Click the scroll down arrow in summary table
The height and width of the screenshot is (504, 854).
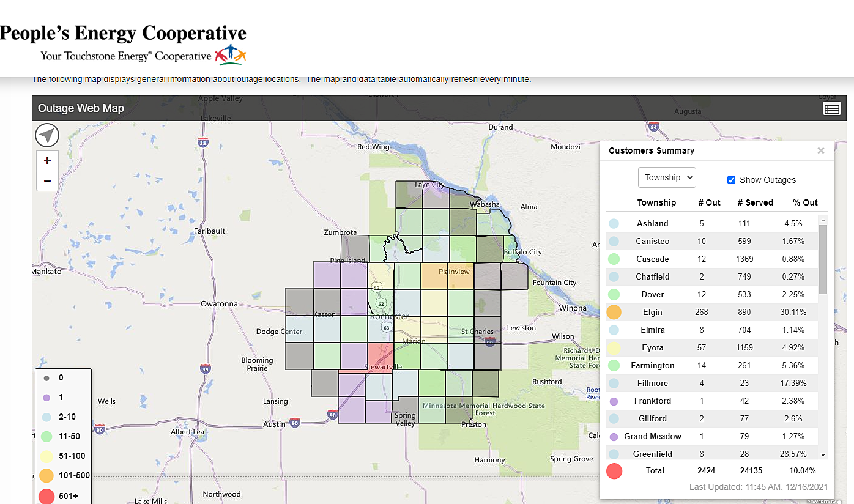[823, 455]
